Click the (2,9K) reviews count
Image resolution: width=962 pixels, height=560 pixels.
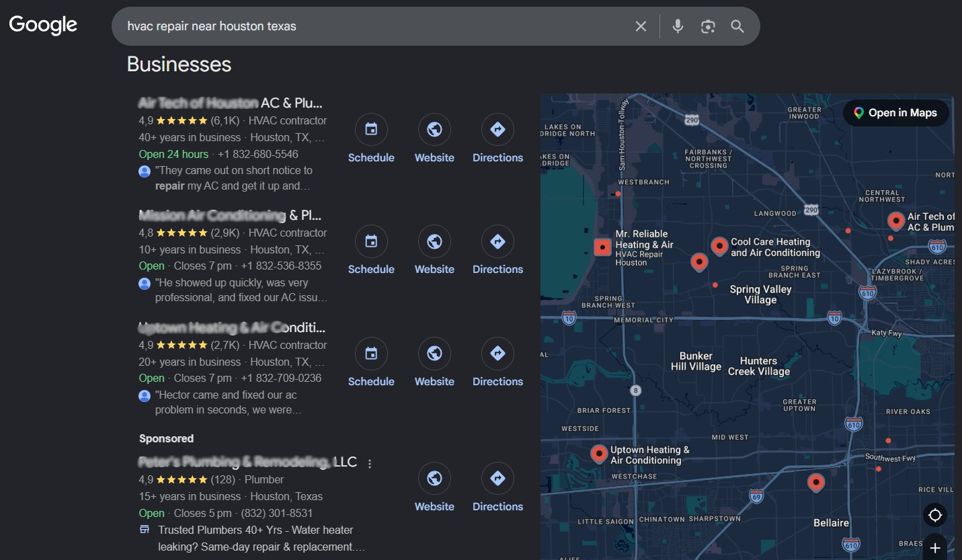tap(225, 233)
